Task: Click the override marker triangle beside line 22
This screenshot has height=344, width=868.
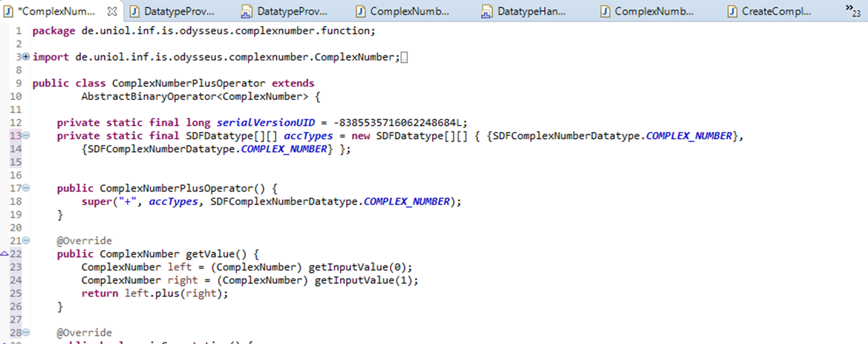Action: coord(4,254)
